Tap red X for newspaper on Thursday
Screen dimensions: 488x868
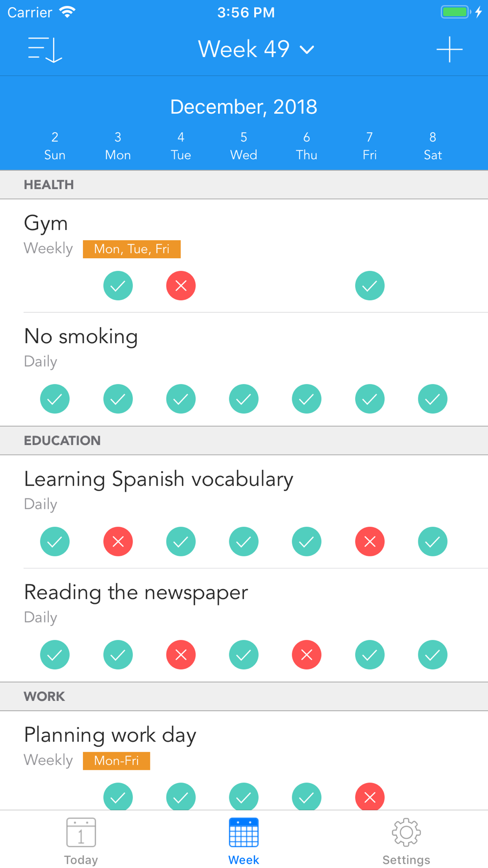pyautogui.click(x=306, y=655)
